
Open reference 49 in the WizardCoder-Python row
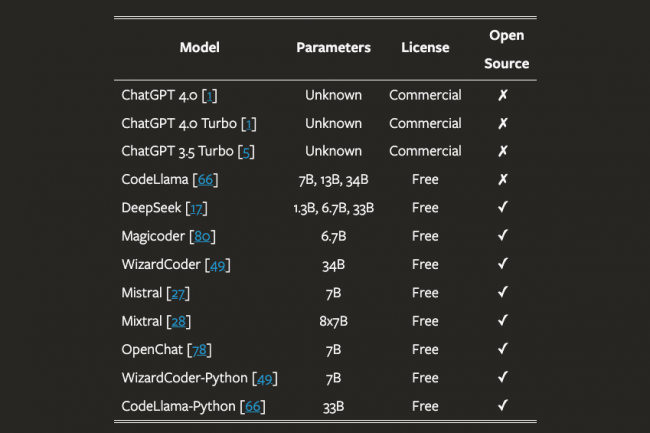[266, 378]
